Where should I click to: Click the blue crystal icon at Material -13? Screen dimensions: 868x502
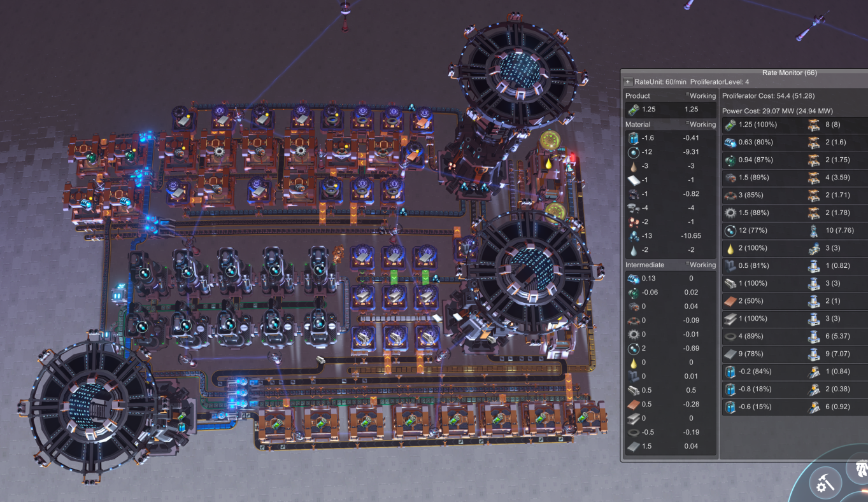632,236
